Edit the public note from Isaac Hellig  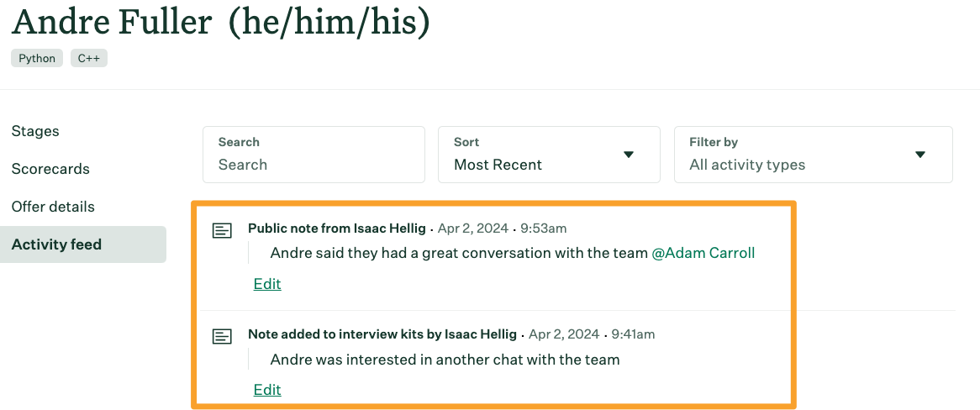tap(267, 284)
